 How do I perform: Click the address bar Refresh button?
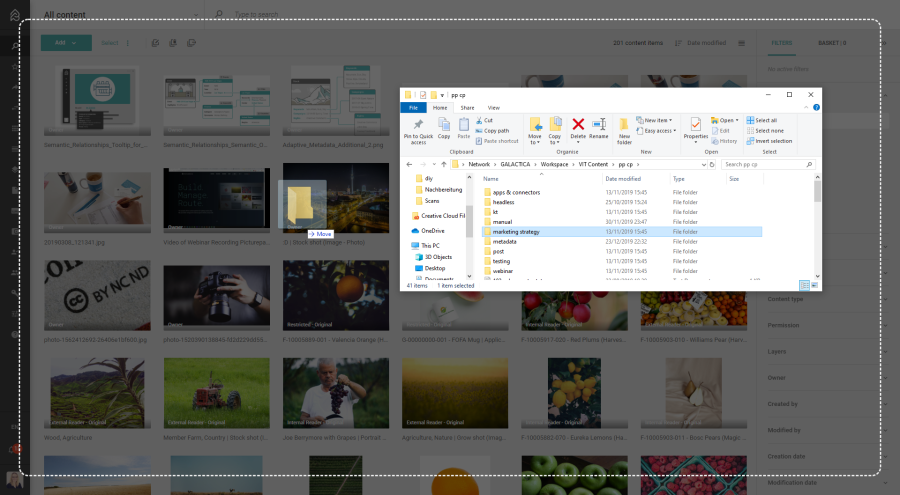712,164
